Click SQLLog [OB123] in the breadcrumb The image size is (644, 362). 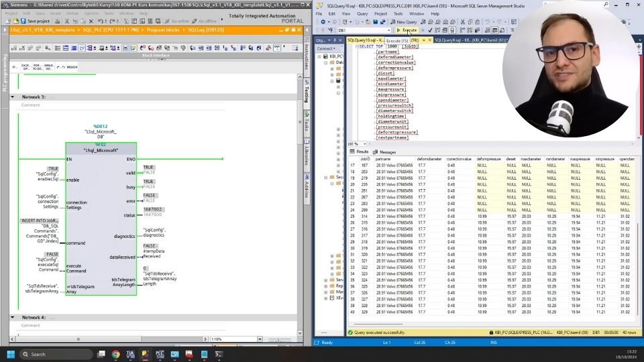pos(206,30)
